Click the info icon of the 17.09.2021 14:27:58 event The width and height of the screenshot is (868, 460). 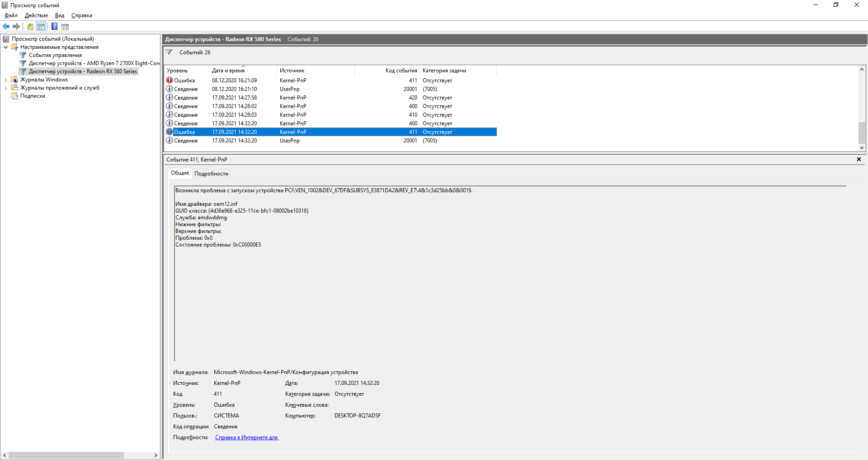pyautogui.click(x=170, y=98)
